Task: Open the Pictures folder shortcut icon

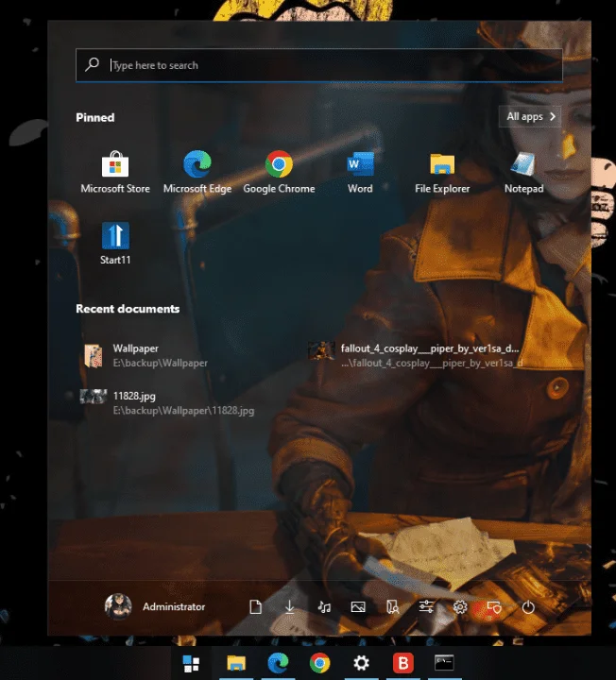Action: tap(358, 607)
